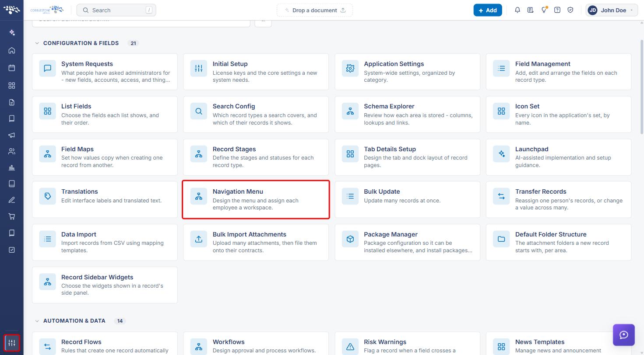Open the Navigation Menu card
Image resolution: width=644 pixels, height=355 pixels.
coord(256,200)
